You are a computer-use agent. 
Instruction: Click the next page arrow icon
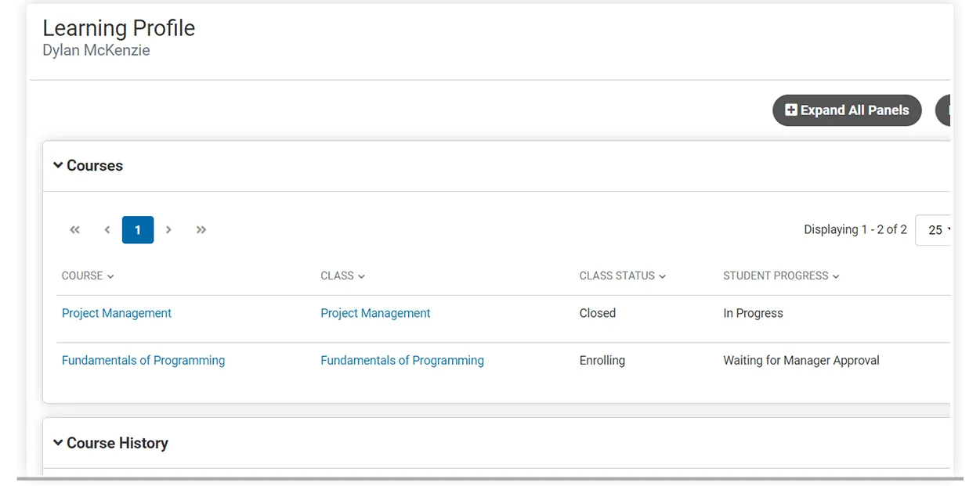(168, 229)
